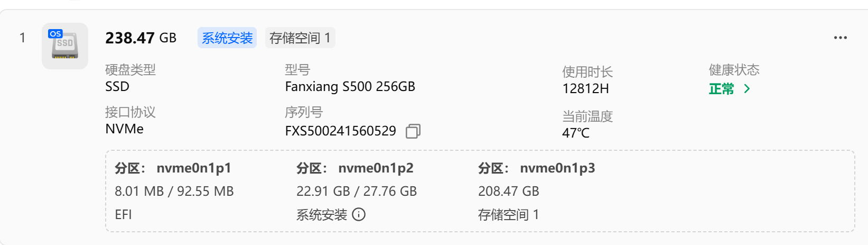
Task: Click the blue 系统安装 tag
Action: [227, 38]
